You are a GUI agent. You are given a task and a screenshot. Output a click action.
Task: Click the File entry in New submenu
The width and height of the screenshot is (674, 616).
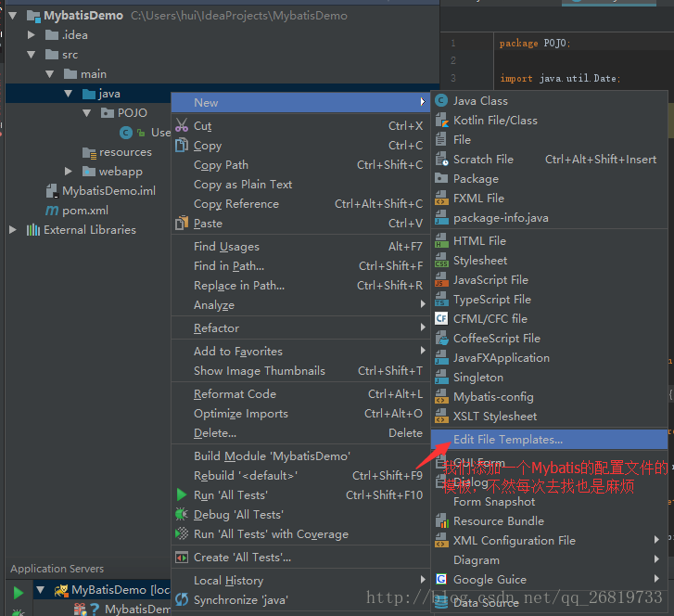tap(550, 140)
